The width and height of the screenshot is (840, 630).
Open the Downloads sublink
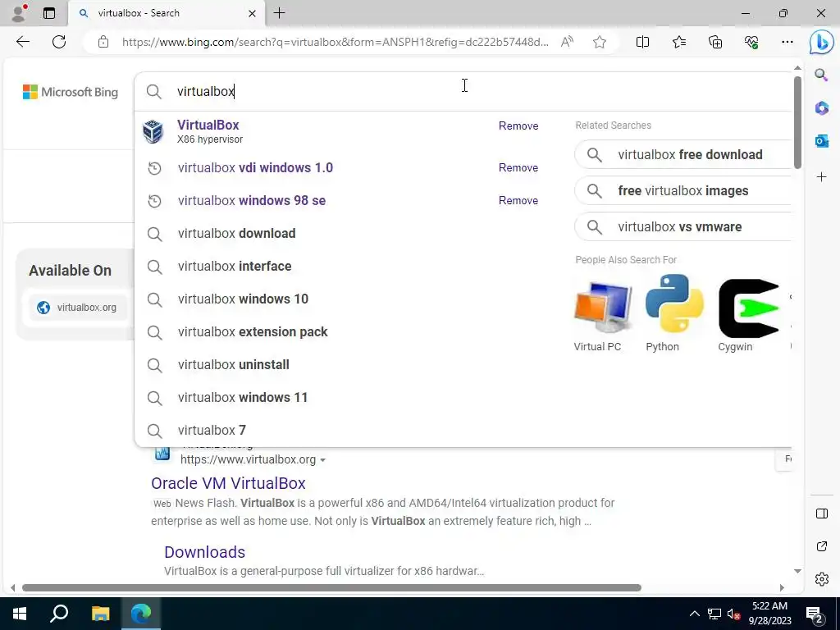click(204, 552)
